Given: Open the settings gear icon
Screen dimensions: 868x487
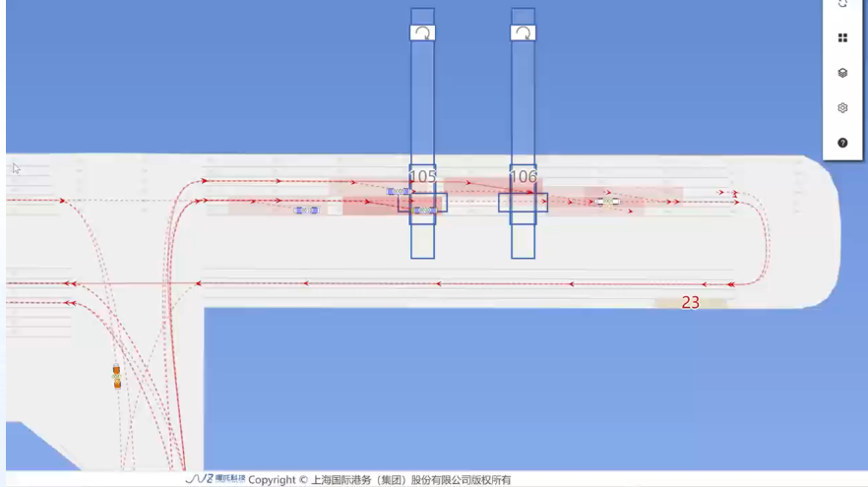Looking at the screenshot, I should [842, 108].
